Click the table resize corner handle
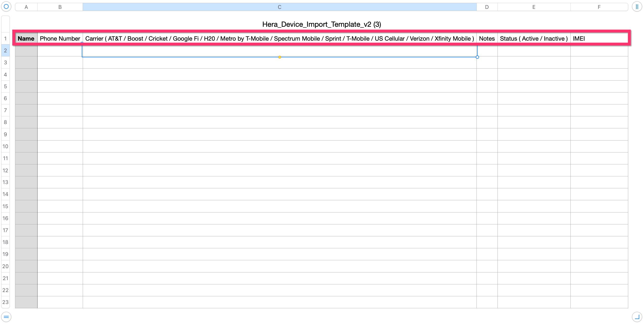Viewport: 644px width, 325px height. click(637, 317)
